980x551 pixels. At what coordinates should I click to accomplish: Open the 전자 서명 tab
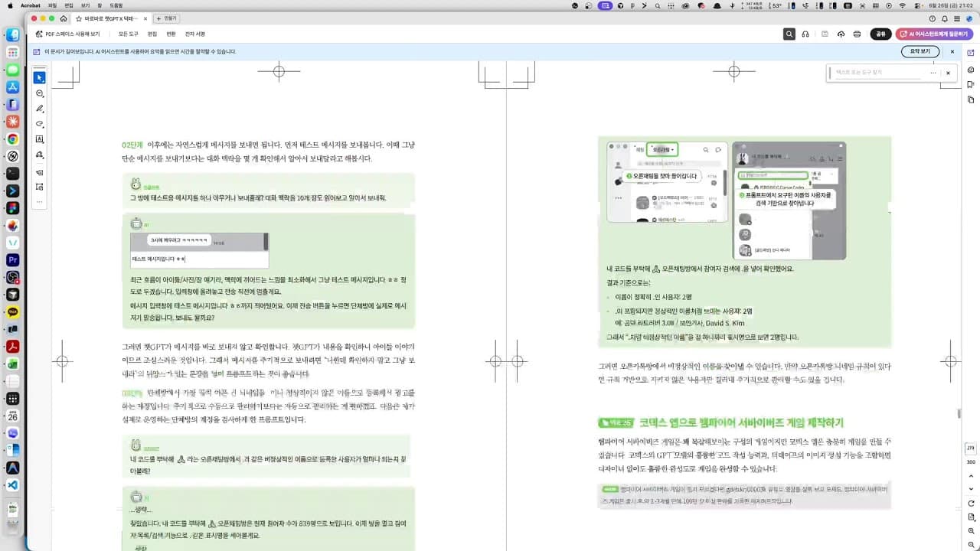[x=195, y=34]
